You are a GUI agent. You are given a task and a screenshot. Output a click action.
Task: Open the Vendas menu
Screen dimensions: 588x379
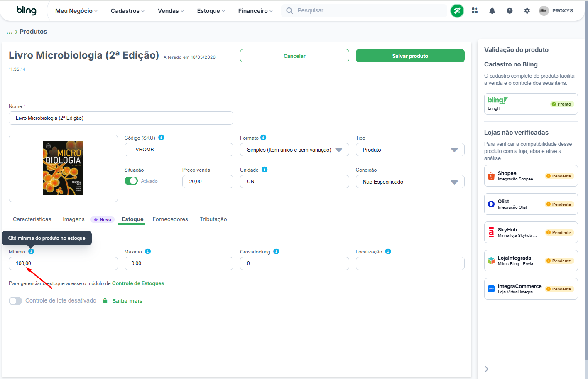171,11
